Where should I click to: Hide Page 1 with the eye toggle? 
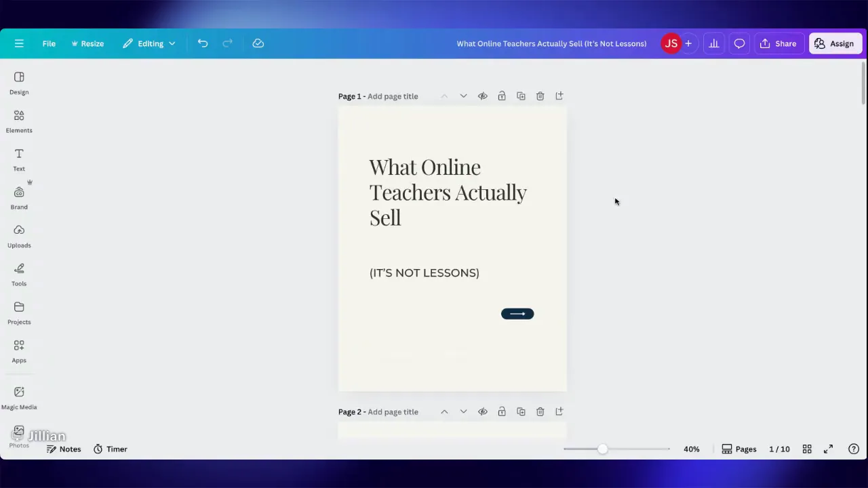482,96
